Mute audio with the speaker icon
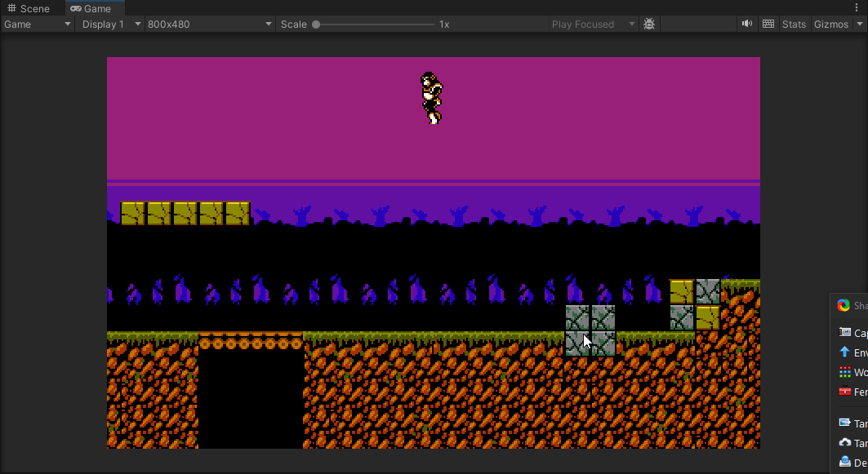 (746, 24)
